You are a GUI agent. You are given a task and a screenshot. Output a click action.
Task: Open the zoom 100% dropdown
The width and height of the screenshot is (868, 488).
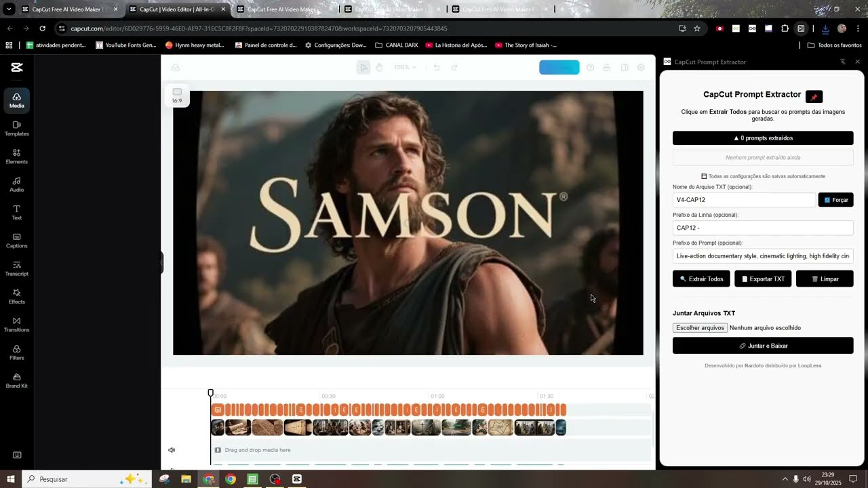click(405, 67)
